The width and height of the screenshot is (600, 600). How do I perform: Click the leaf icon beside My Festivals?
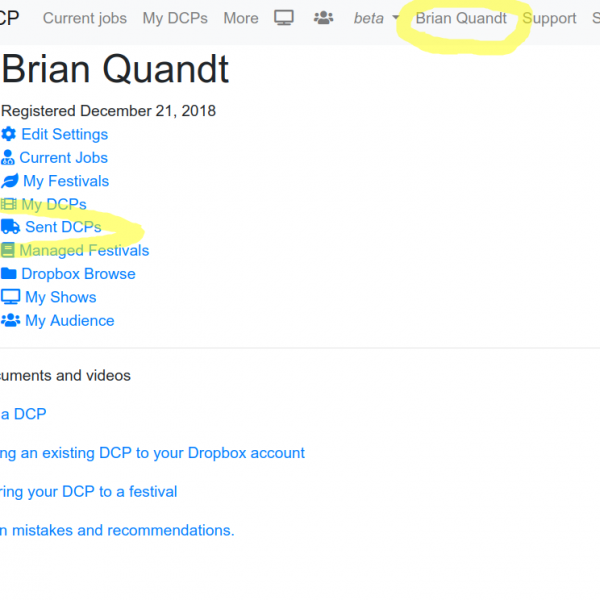(10, 181)
